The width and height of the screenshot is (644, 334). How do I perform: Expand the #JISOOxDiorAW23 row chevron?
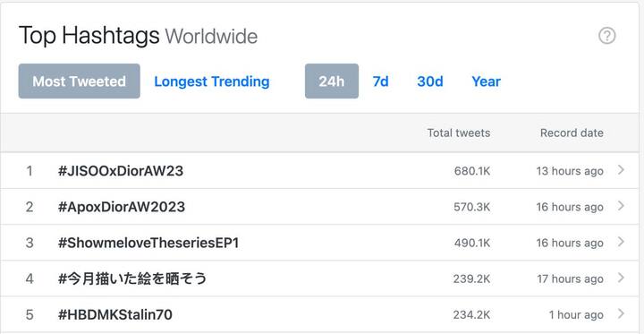pos(621,170)
